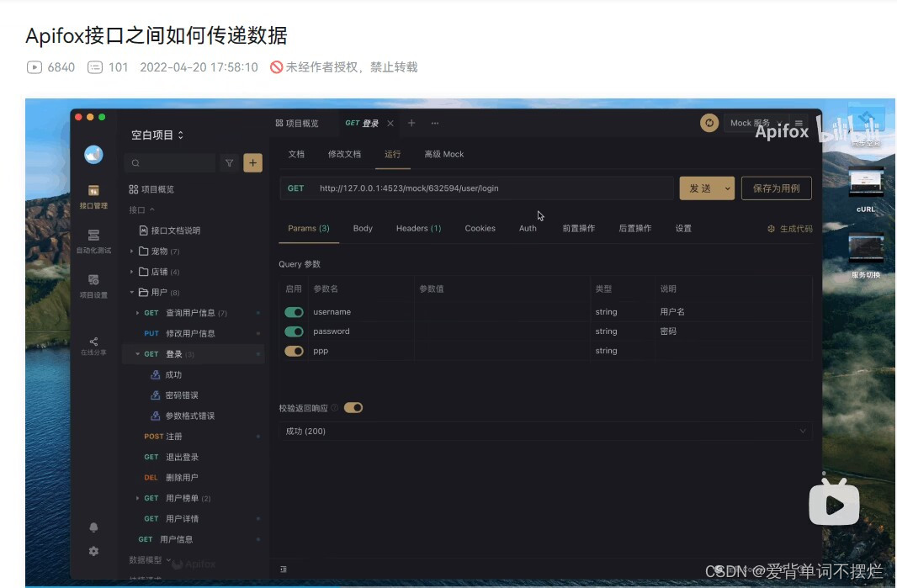Open the 发送 button dropdown arrow
Image resolution: width=897 pixels, height=588 pixels.
(x=728, y=188)
